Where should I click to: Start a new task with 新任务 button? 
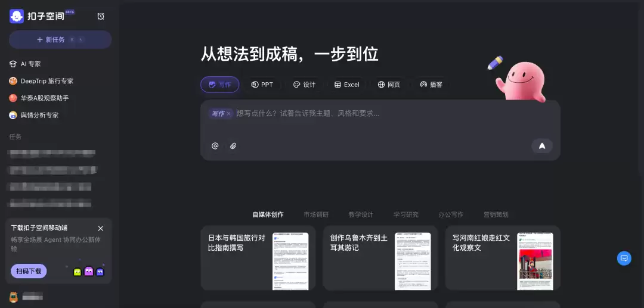[60, 39]
